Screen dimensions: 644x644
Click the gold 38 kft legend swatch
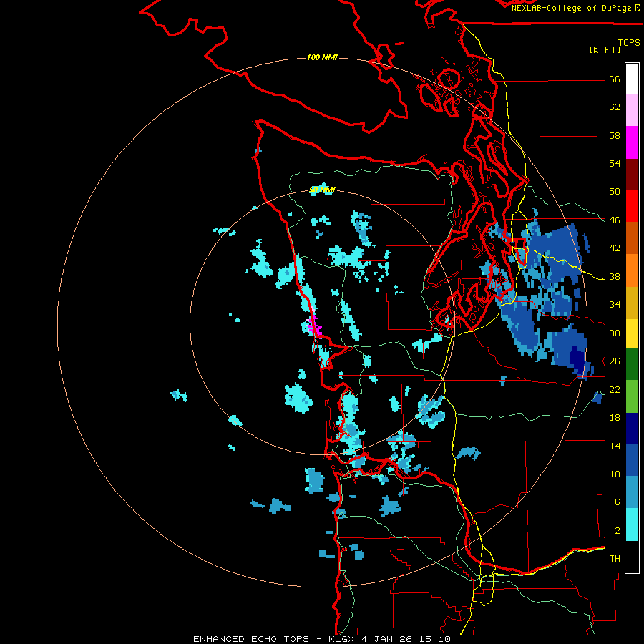point(632,302)
